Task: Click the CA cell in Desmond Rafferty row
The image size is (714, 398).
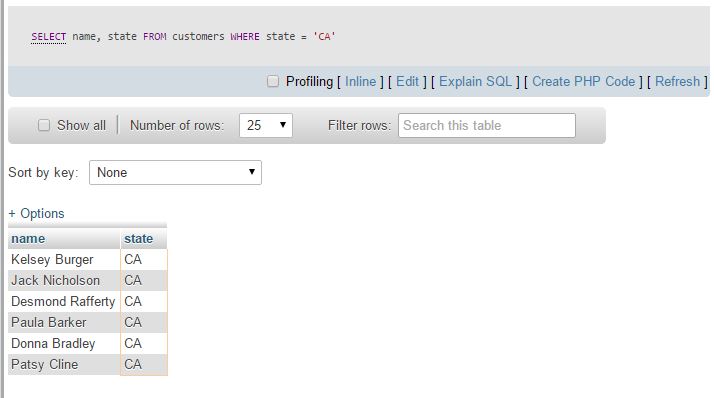Action: tap(144, 301)
